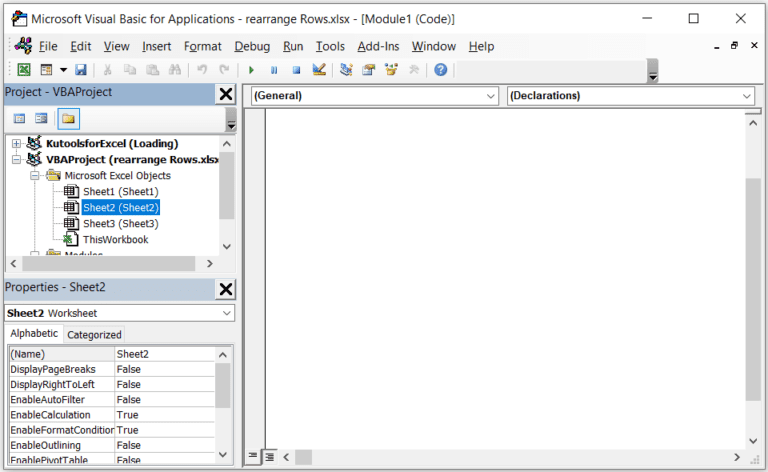Open Visual Basic Help question mark icon
The width and height of the screenshot is (768, 472).
coord(441,70)
